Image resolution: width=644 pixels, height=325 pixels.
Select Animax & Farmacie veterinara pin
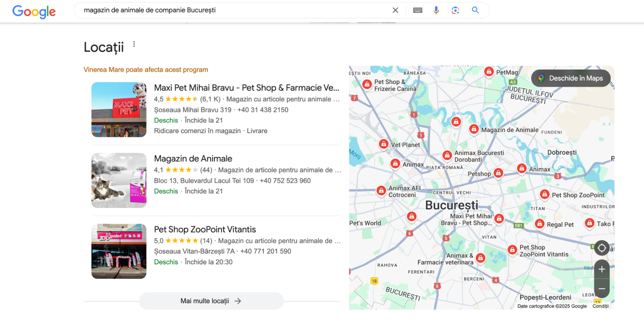[480, 258]
